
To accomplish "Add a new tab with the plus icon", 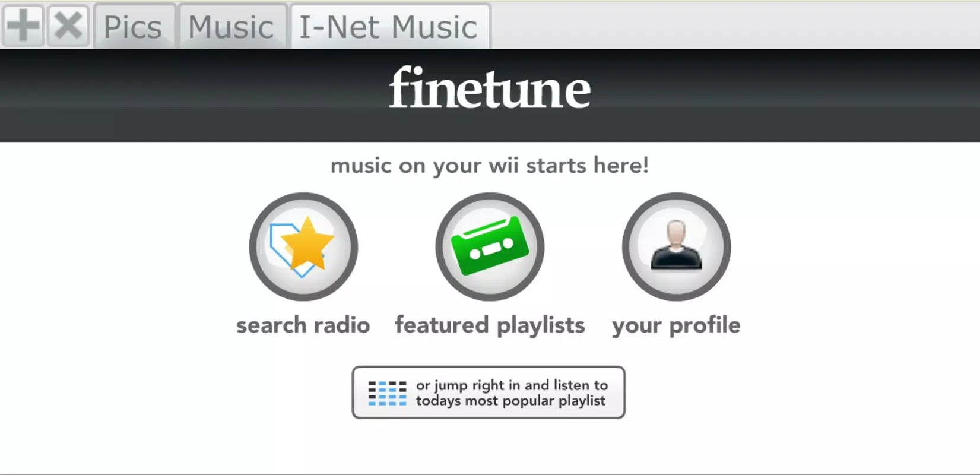I will point(23,26).
